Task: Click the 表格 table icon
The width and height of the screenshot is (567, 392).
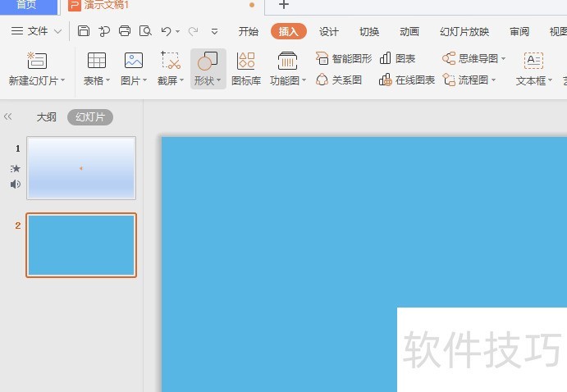Action: point(97,61)
